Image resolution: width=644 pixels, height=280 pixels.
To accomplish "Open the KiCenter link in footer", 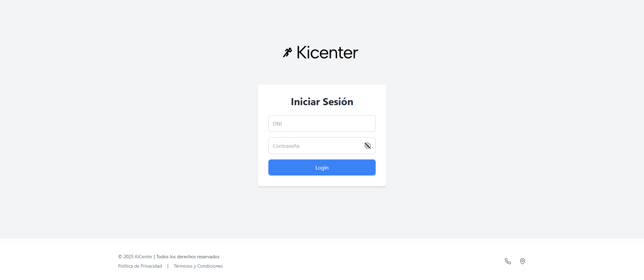I will click(144, 257).
